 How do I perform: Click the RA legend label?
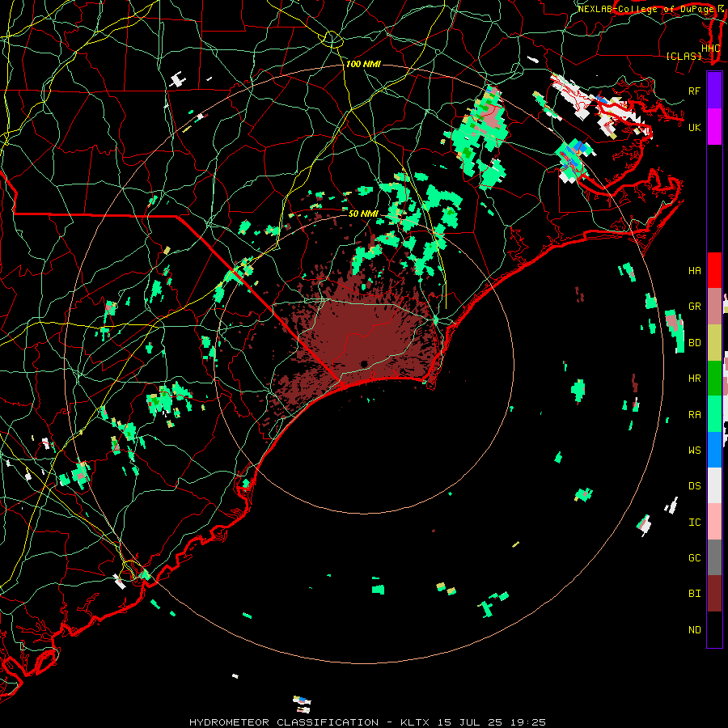[x=695, y=415]
